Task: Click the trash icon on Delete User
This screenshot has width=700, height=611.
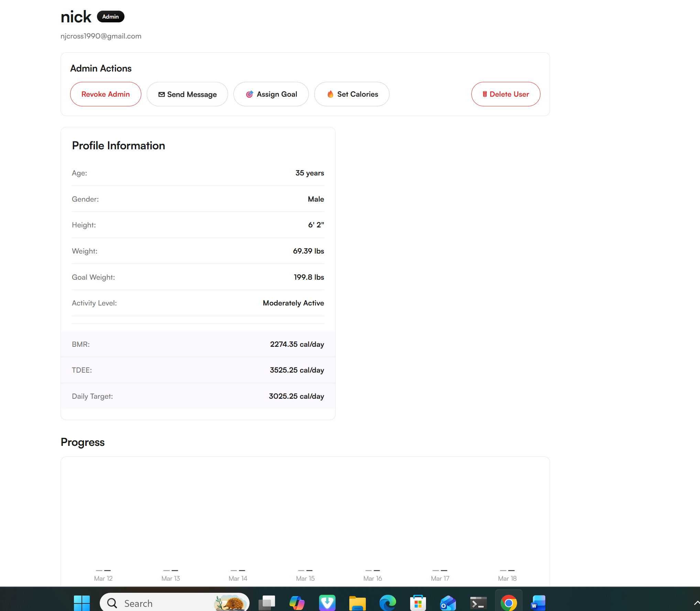Action: tap(485, 94)
